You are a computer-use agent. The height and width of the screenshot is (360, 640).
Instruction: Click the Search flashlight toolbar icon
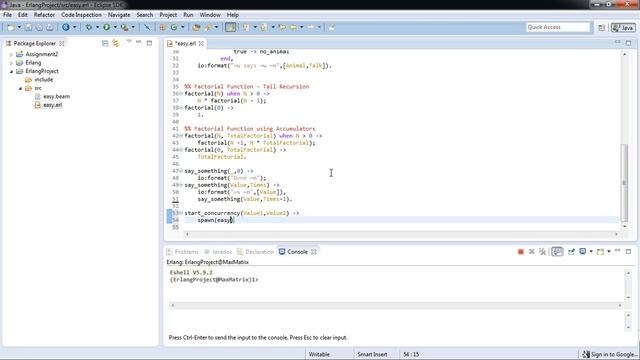[x=209, y=27]
